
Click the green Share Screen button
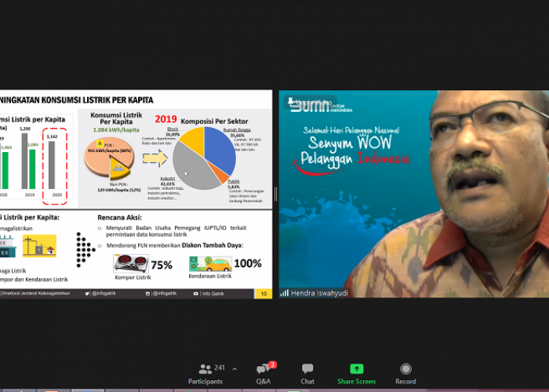(356, 373)
